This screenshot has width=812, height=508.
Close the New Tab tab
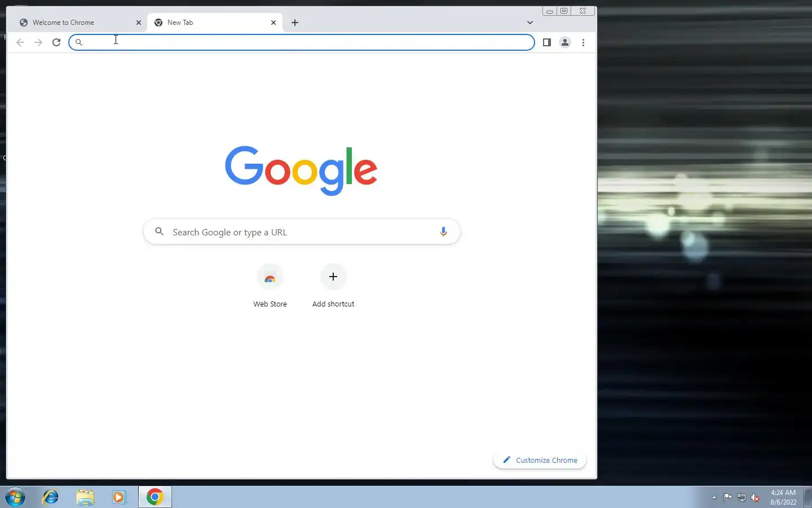[273, 23]
